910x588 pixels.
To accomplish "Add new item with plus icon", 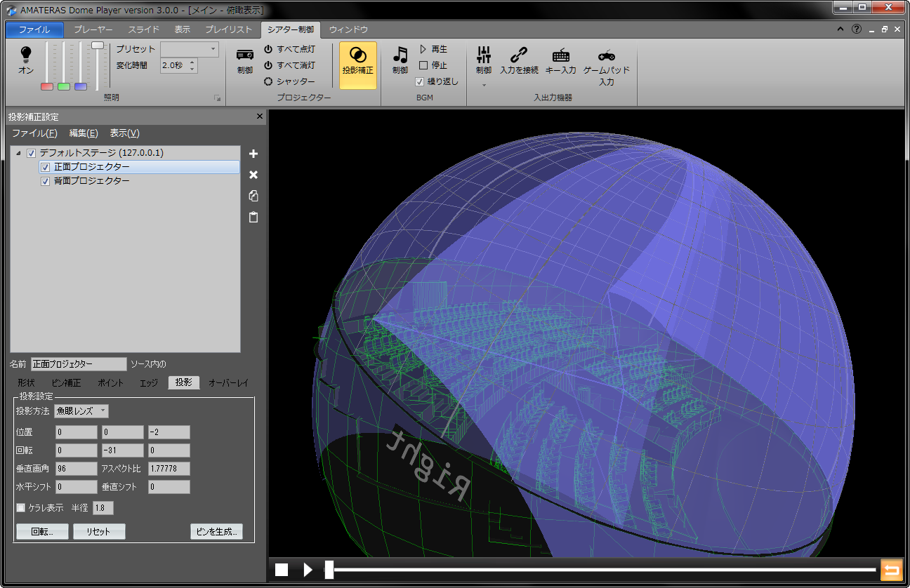I will click(253, 154).
